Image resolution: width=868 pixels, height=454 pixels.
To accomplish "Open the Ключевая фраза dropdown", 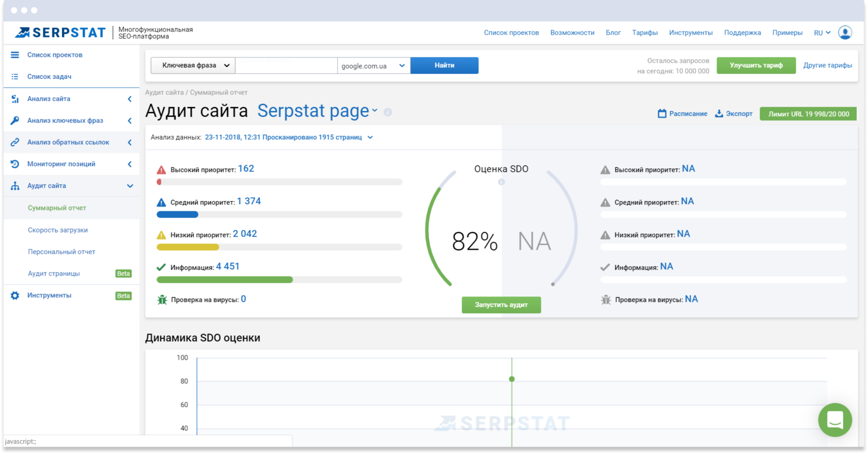I will (193, 66).
